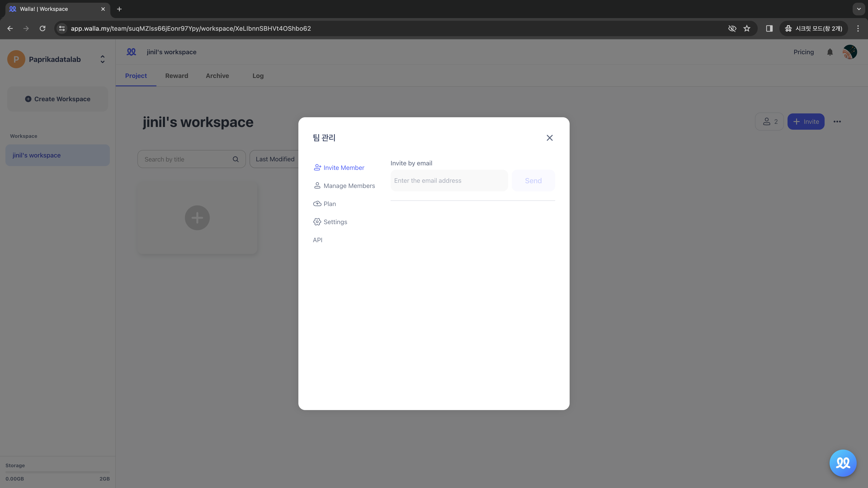Click the member count icon showing 2
Image resolution: width=868 pixels, height=488 pixels.
(770, 121)
